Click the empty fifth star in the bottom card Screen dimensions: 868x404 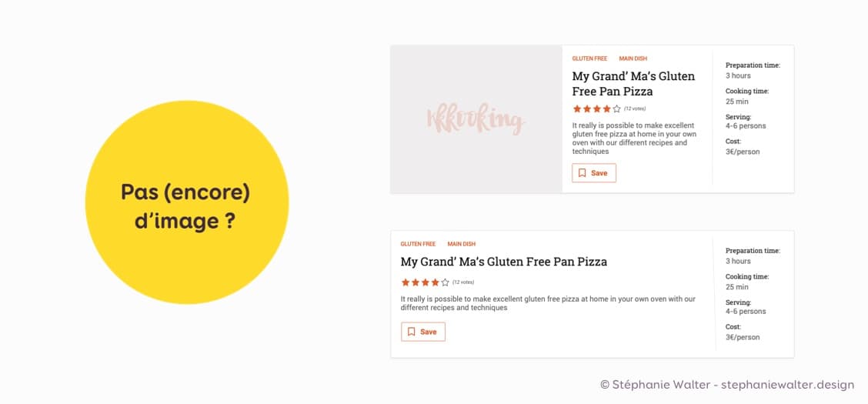point(446,282)
